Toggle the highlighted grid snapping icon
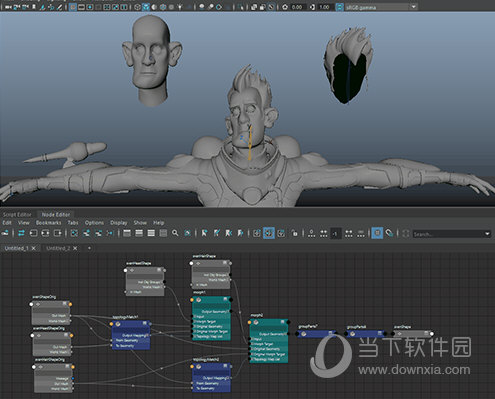 pyautogui.click(x=377, y=233)
